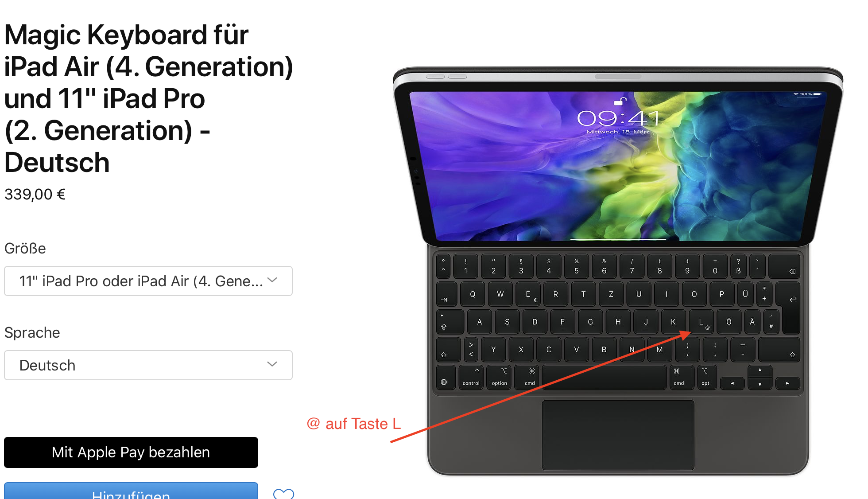The image size is (868, 499).
Task: Click Mit Apple Pay bezahlen button
Action: [131, 452]
